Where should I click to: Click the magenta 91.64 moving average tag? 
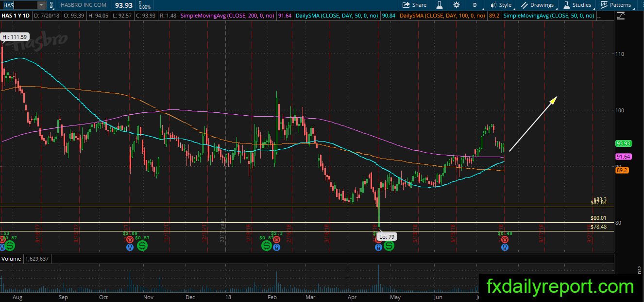[623, 157]
